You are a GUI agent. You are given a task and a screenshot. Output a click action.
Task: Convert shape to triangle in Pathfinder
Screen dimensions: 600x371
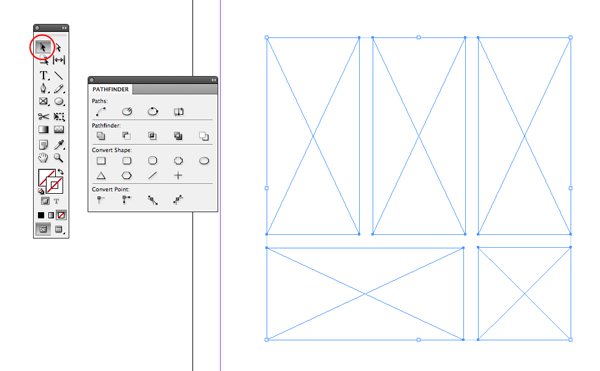pos(101,176)
